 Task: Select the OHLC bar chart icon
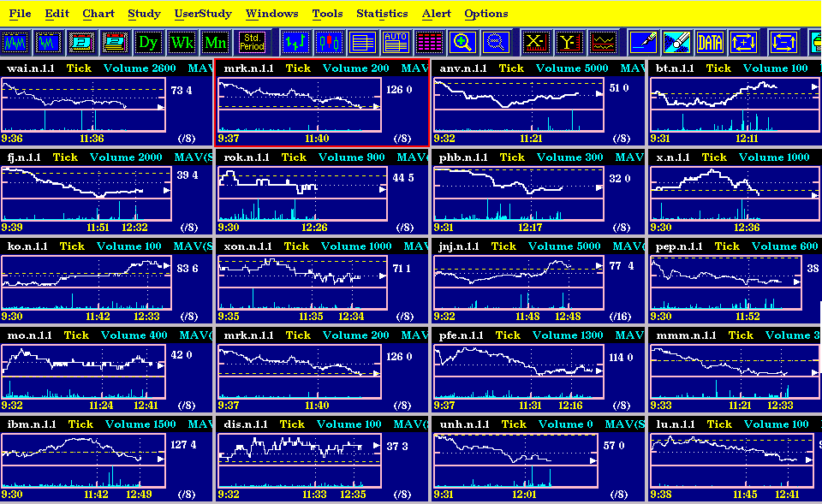pyautogui.click(x=295, y=43)
